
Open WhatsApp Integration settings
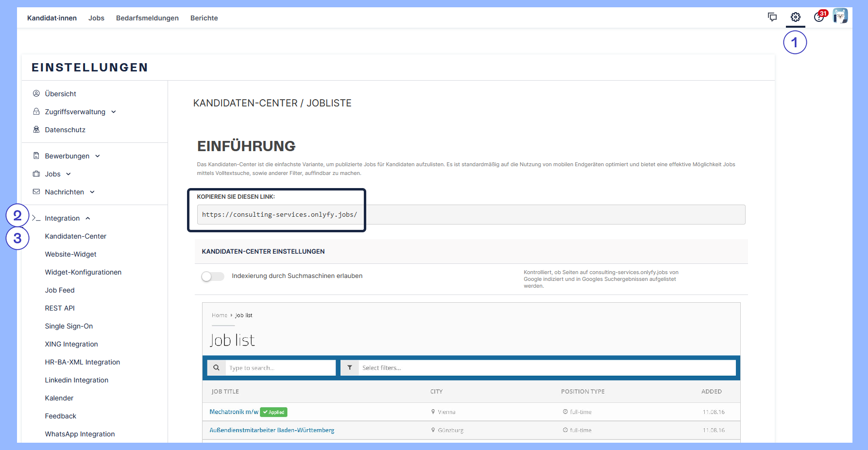tap(80, 434)
